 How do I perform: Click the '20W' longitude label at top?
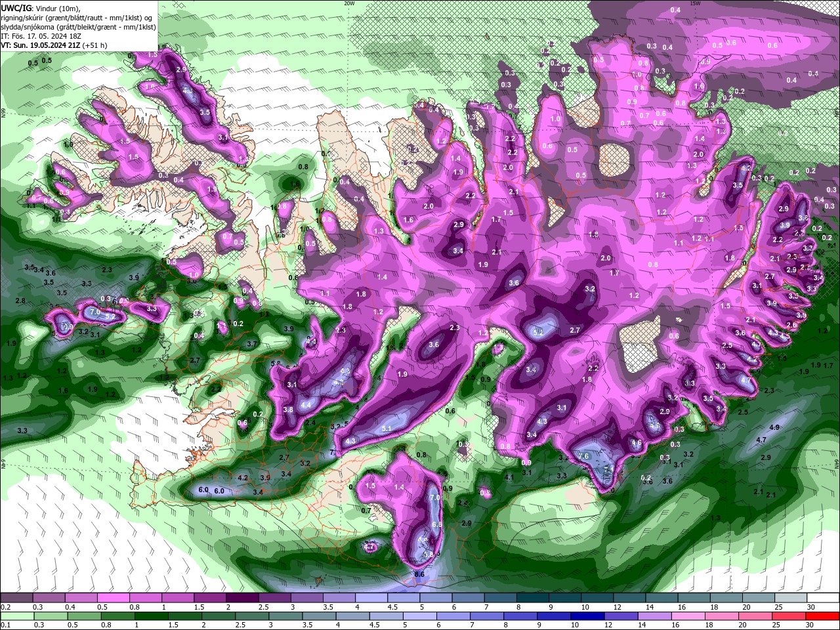point(349,3)
